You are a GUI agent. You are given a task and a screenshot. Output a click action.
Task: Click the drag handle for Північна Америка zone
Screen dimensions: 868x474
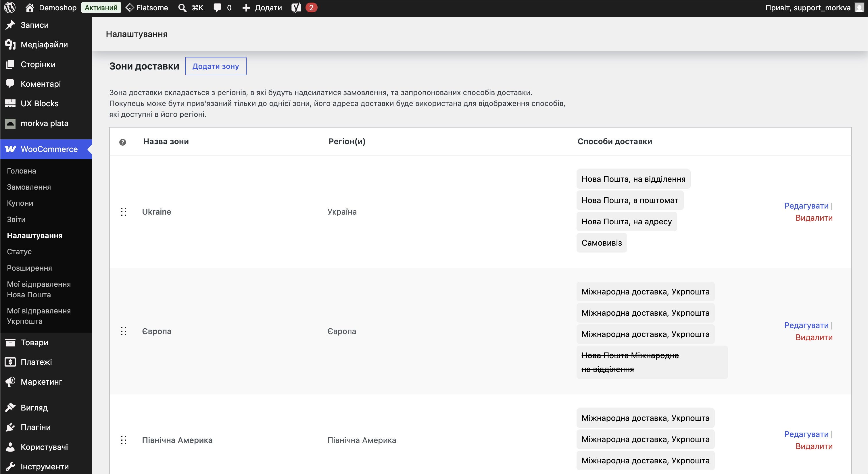[x=124, y=440]
